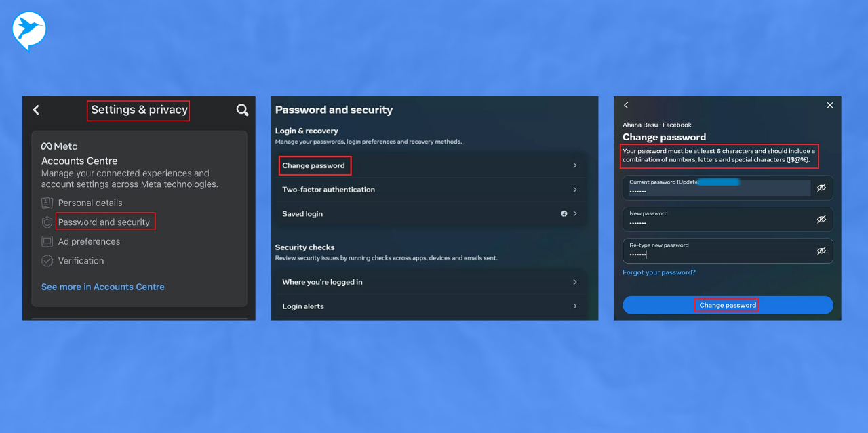Click the Verification badge icon
868x433 pixels.
click(x=47, y=261)
